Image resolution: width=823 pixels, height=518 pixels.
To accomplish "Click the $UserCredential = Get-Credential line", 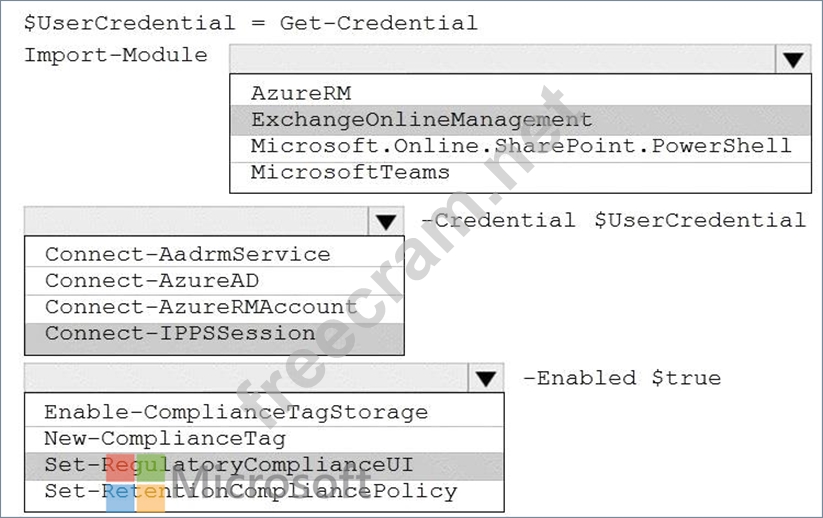I will (251, 23).
